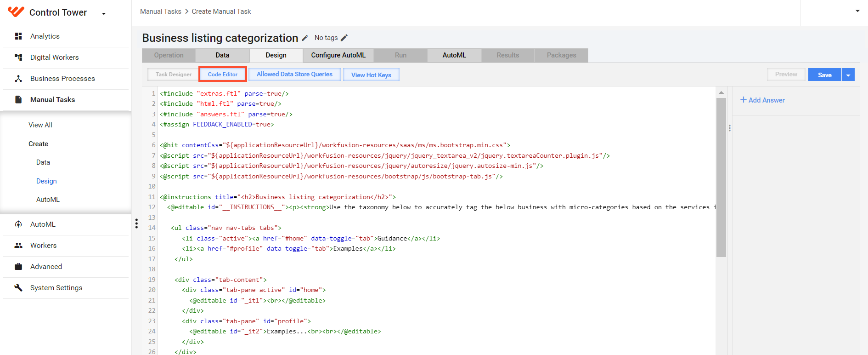Switch to the Operation tab

click(169, 55)
